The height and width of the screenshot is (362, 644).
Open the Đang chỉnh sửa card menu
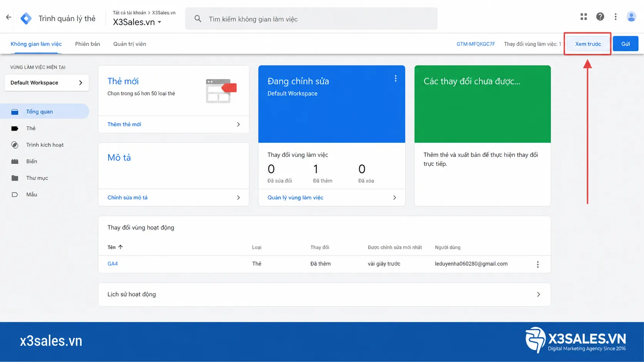396,78
